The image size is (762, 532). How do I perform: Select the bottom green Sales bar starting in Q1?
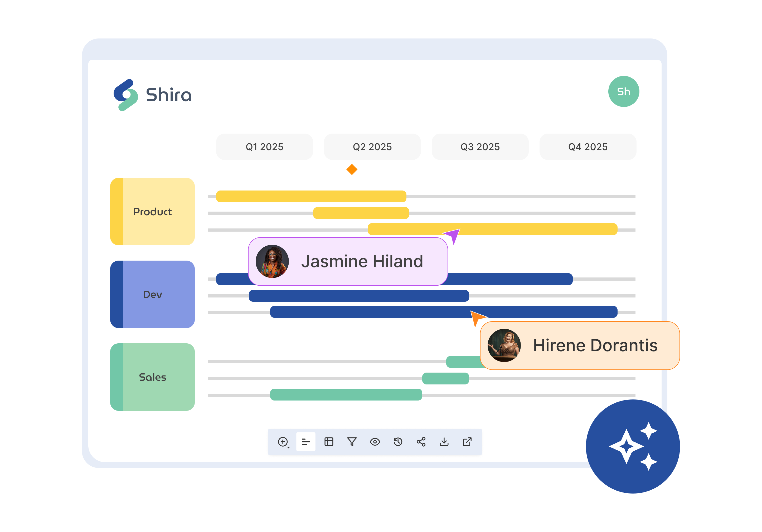click(346, 395)
